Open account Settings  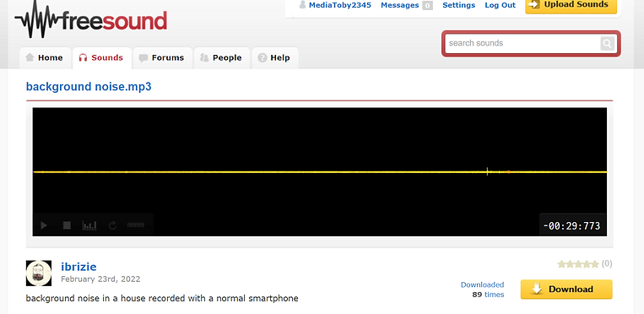click(459, 5)
